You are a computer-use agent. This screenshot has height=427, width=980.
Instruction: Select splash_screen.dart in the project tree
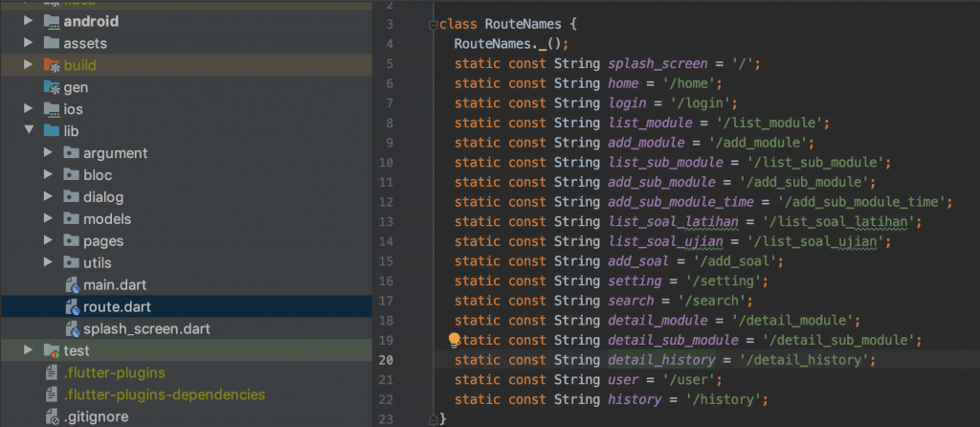click(146, 328)
